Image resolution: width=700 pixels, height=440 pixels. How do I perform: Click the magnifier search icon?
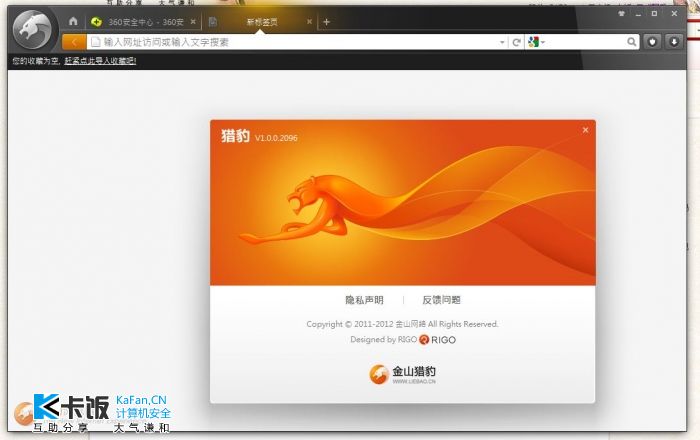[x=631, y=42]
